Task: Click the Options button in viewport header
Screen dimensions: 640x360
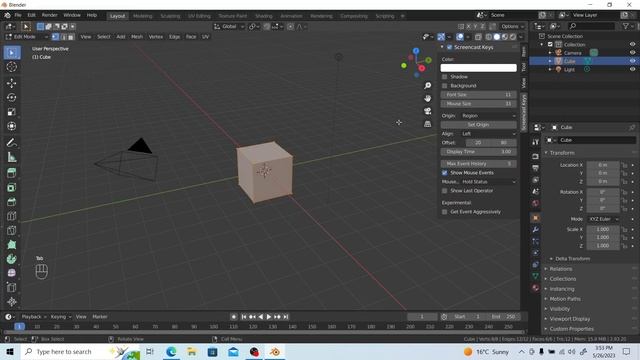Action: (x=512, y=27)
